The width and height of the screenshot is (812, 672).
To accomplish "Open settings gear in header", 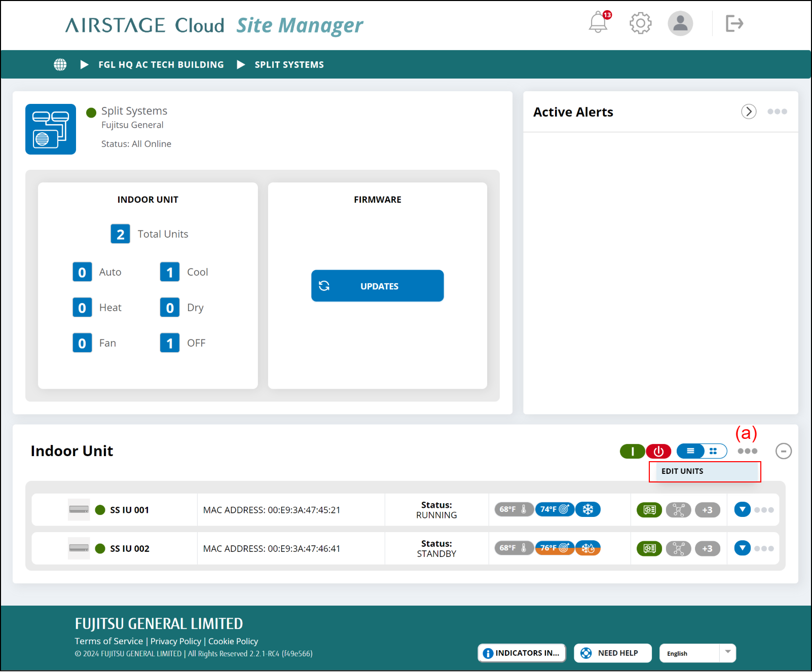I will pos(640,23).
